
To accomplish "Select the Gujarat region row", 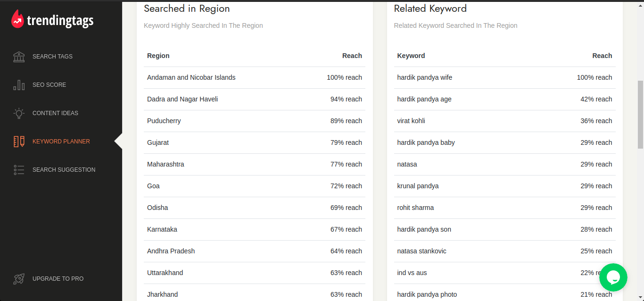I will tap(255, 142).
